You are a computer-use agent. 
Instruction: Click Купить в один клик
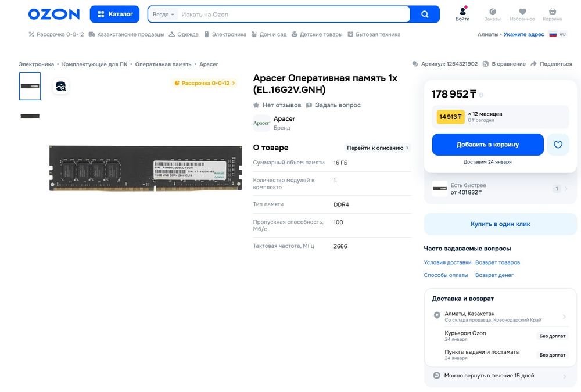[x=500, y=224]
